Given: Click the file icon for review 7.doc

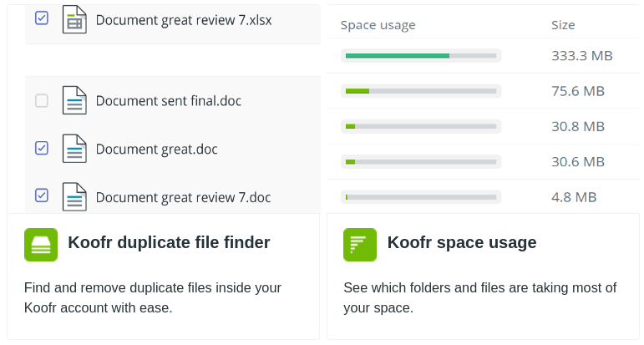Looking at the screenshot, I should 74,197.
